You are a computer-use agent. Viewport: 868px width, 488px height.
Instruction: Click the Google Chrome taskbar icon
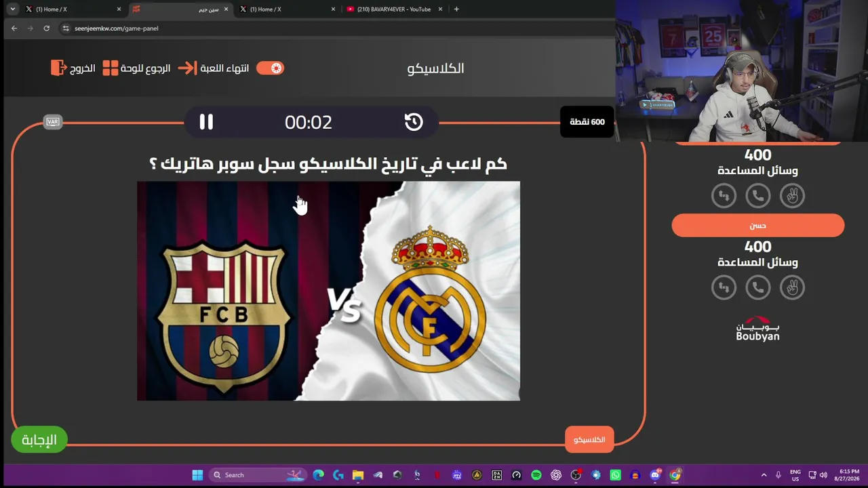(x=675, y=474)
